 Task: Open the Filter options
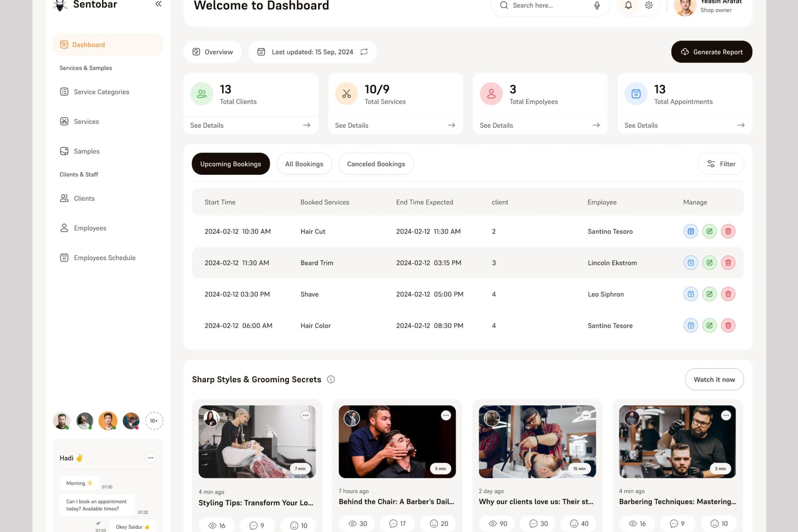pyautogui.click(x=721, y=164)
